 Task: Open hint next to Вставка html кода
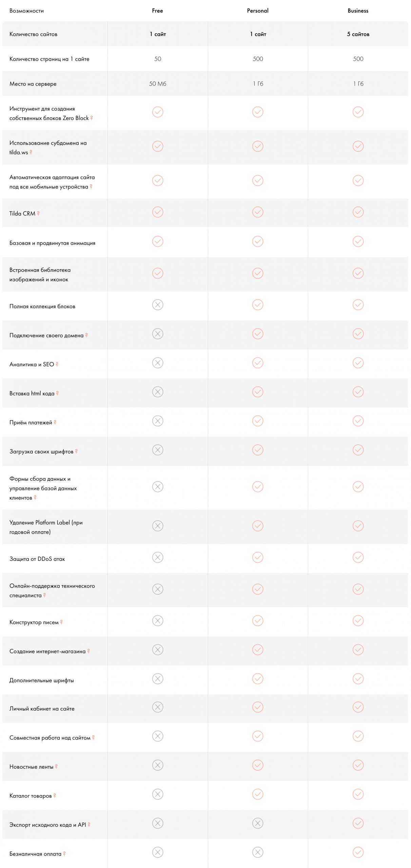tap(57, 393)
